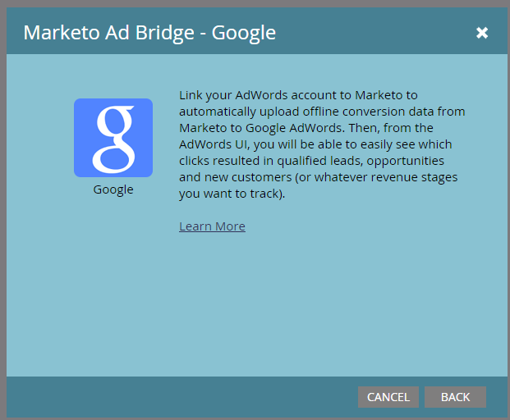510x420 pixels.
Task: Click the line beginning "AdWords UI, you will"
Action: point(315,144)
